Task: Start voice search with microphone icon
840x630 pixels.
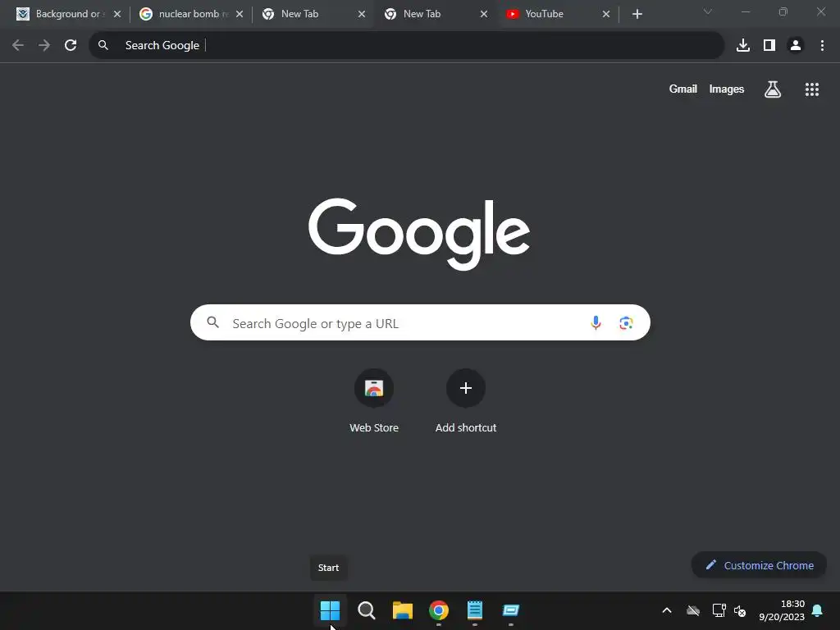Action: pos(596,322)
